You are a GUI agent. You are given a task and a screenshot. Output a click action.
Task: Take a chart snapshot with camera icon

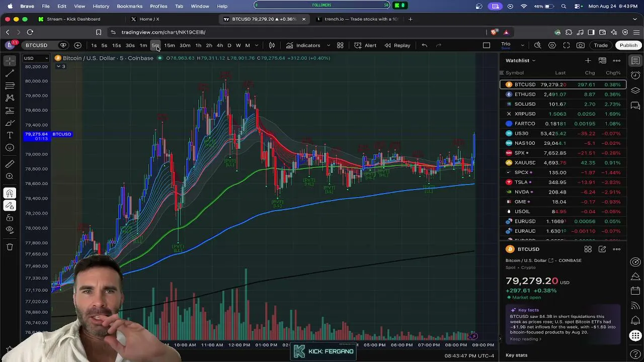tap(581, 45)
